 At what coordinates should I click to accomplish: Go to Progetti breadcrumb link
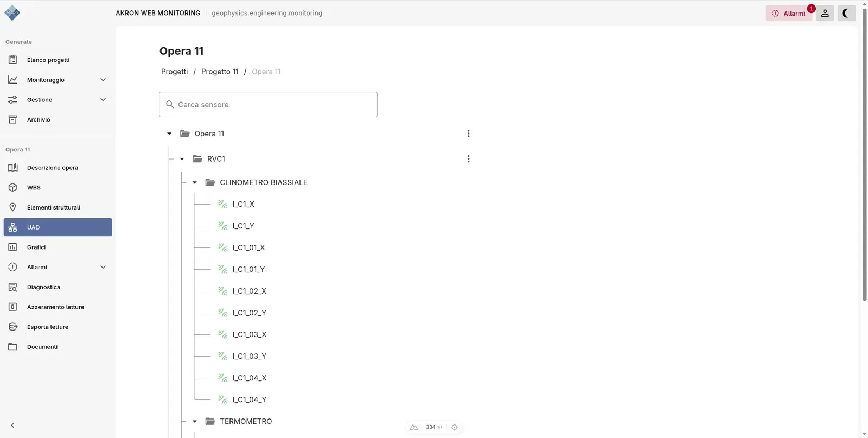[x=174, y=72]
